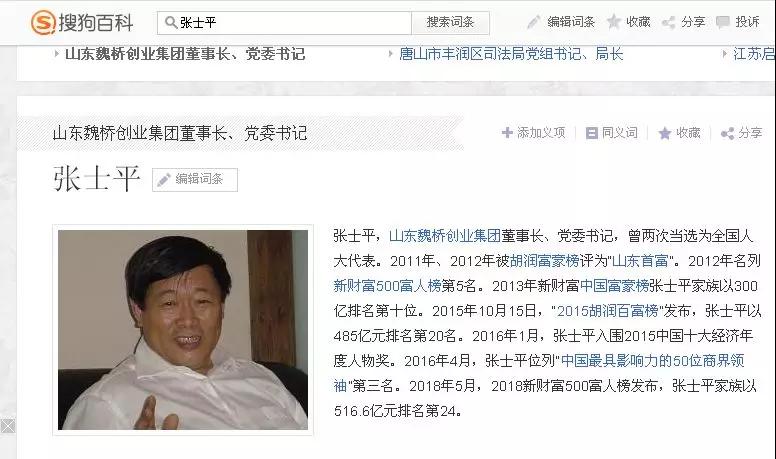Click the Sogou Baike logo icon
776x459 pixels.
pyautogui.click(x=43, y=22)
